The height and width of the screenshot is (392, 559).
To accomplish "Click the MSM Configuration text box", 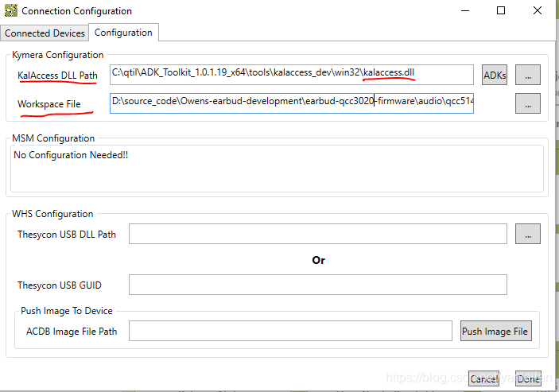I will click(x=277, y=169).
